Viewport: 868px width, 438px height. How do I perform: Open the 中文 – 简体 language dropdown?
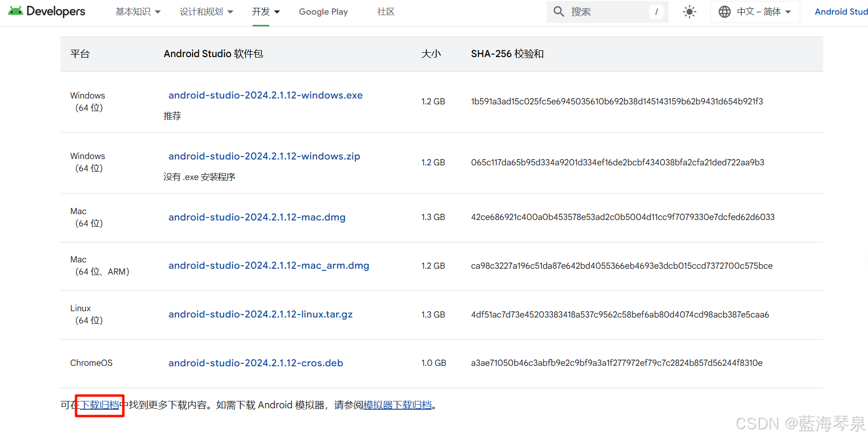[755, 12]
